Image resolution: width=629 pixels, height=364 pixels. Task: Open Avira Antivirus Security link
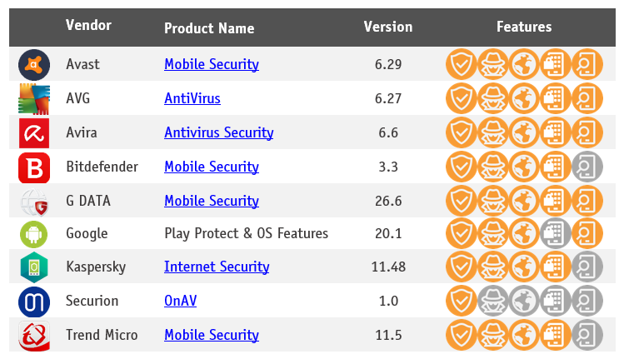pyautogui.click(x=218, y=132)
